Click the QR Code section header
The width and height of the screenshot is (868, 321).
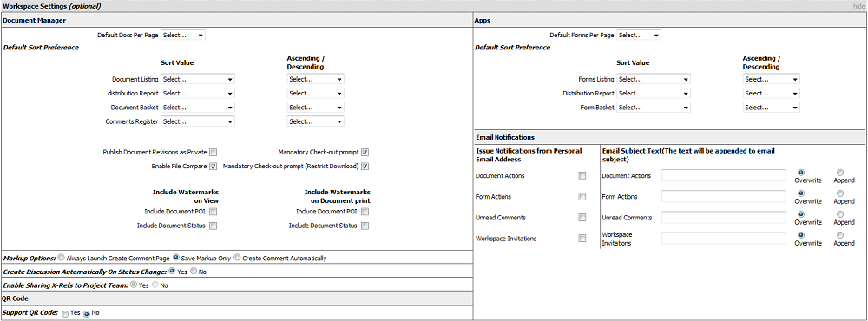237,298
